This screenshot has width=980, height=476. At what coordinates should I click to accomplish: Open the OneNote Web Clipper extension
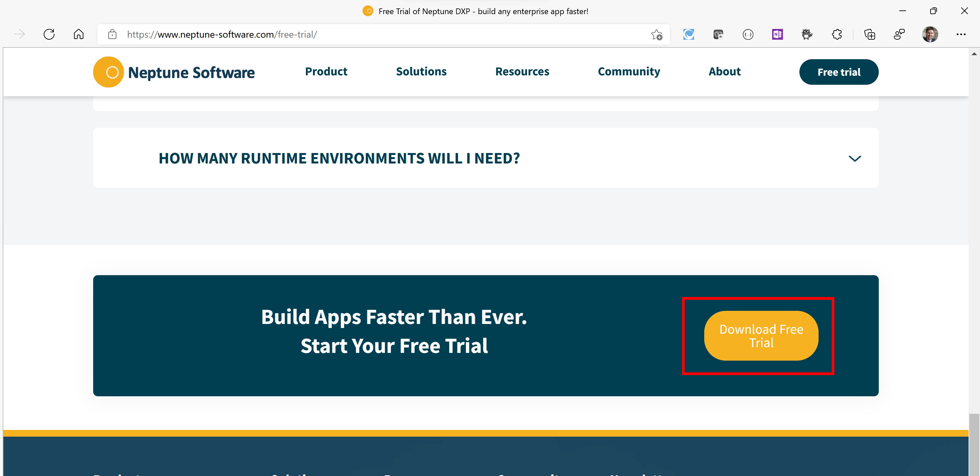coord(777,34)
